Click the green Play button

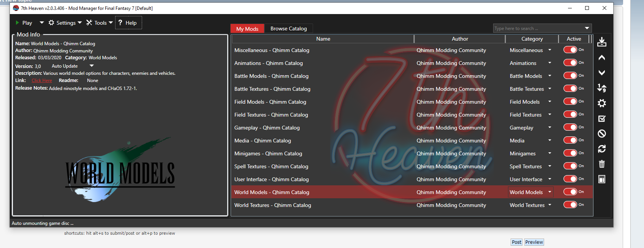pyautogui.click(x=24, y=23)
